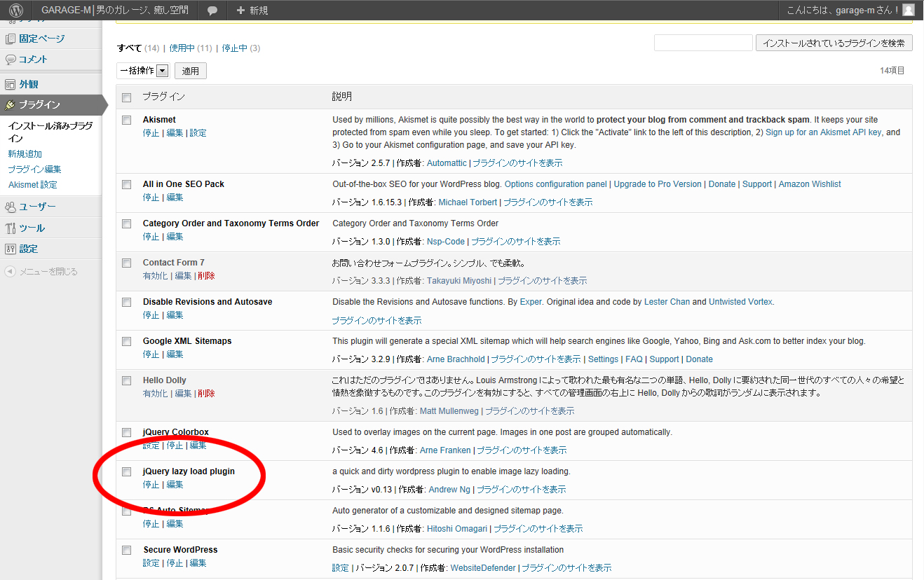Viewport: 924px width, 580px height.
Task: Open インストール済みプラグイン submenu item
Action: point(50,132)
